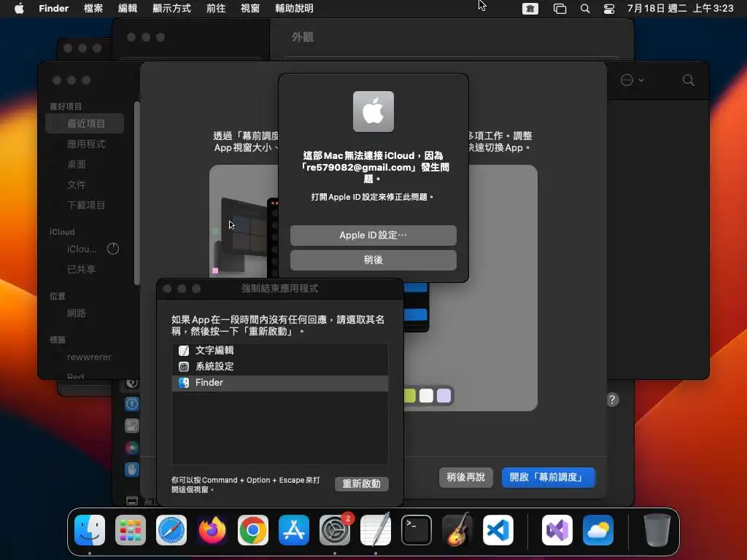Open the App Store from the Dock
747x560 pixels.
pos(294,530)
